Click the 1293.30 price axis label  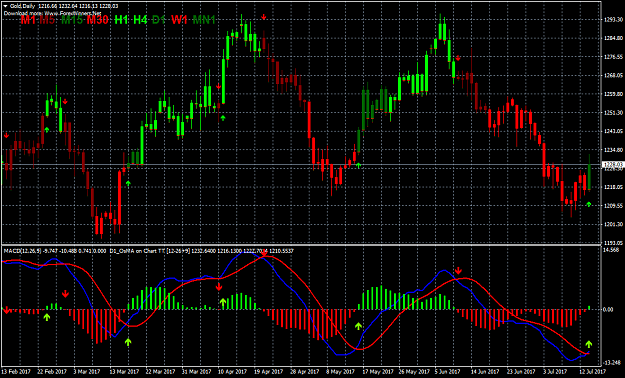[x=614, y=20]
